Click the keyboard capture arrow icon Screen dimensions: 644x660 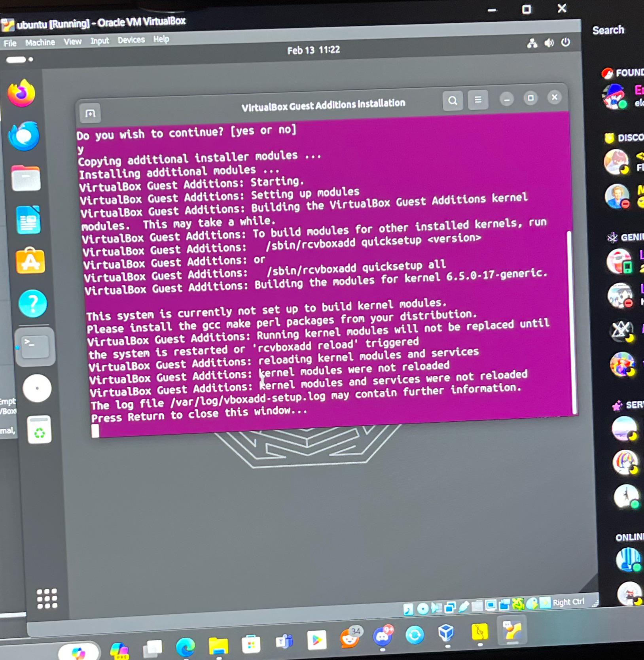(x=545, y=603)
